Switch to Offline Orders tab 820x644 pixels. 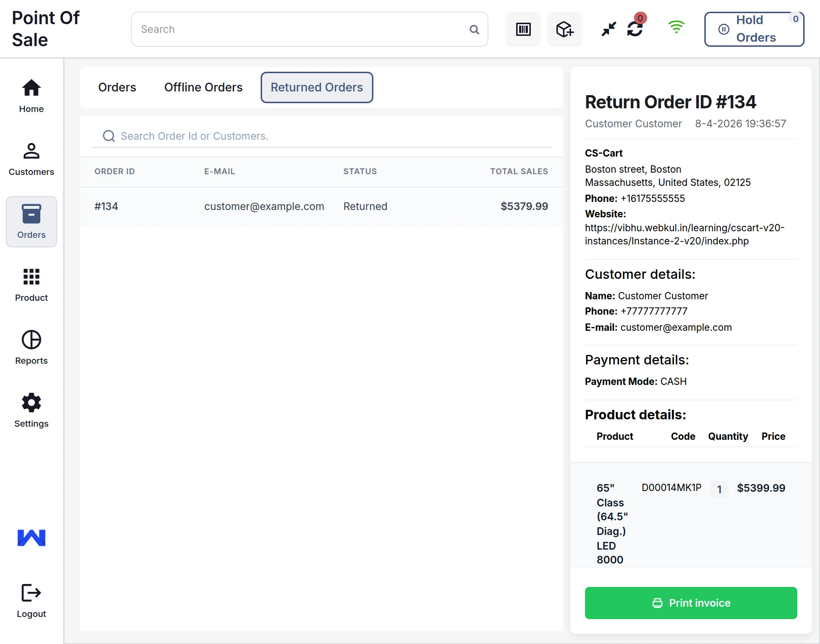(203, 87)
